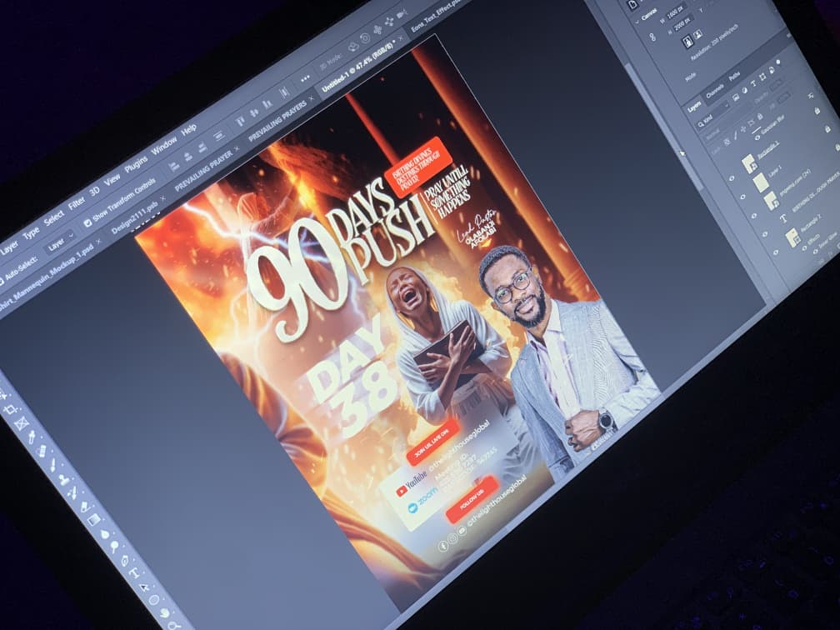Image resolution: width=840 pixels, height=630 pixels.
Task: Click the align top edges icon
Action: click(x=241, y=121)
